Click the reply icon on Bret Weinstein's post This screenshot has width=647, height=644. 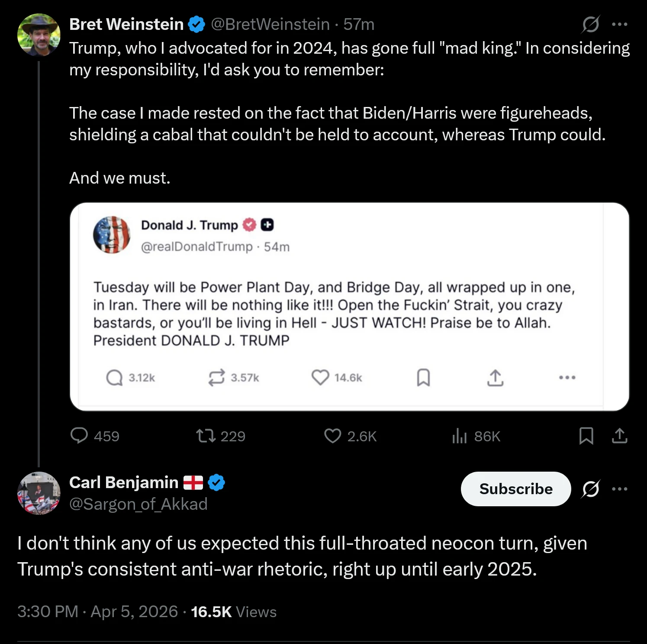79,436
